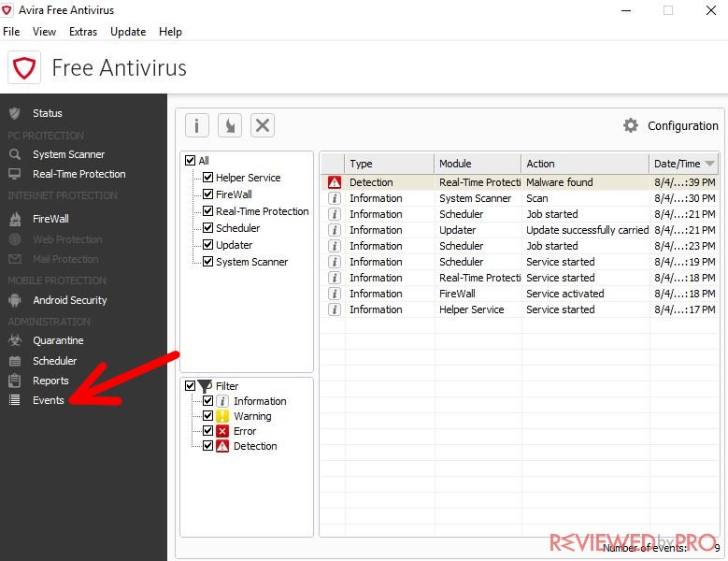Open the View menu

coord(44,32)
